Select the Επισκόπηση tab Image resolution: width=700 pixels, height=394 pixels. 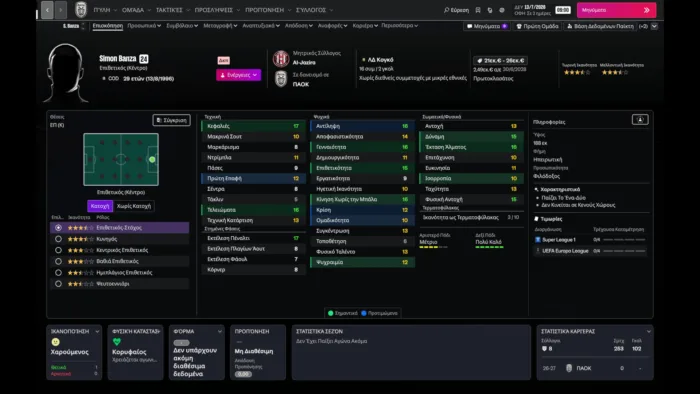click(x=108, y=26)
